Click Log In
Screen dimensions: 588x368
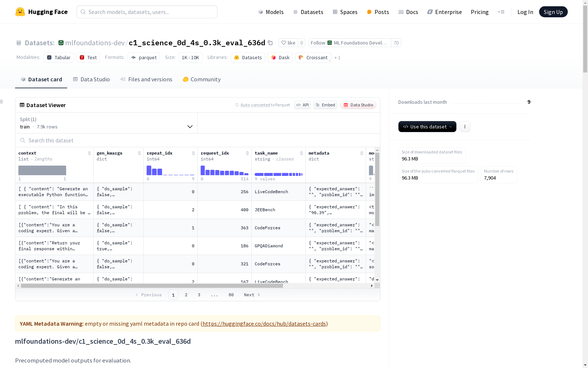pos(525,12)
